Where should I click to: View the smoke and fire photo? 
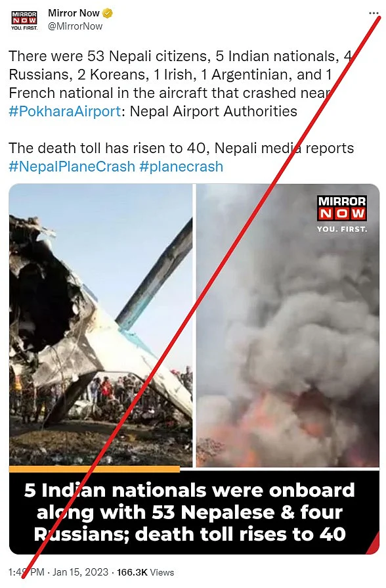pyautogui.click(x=288, y=325)
